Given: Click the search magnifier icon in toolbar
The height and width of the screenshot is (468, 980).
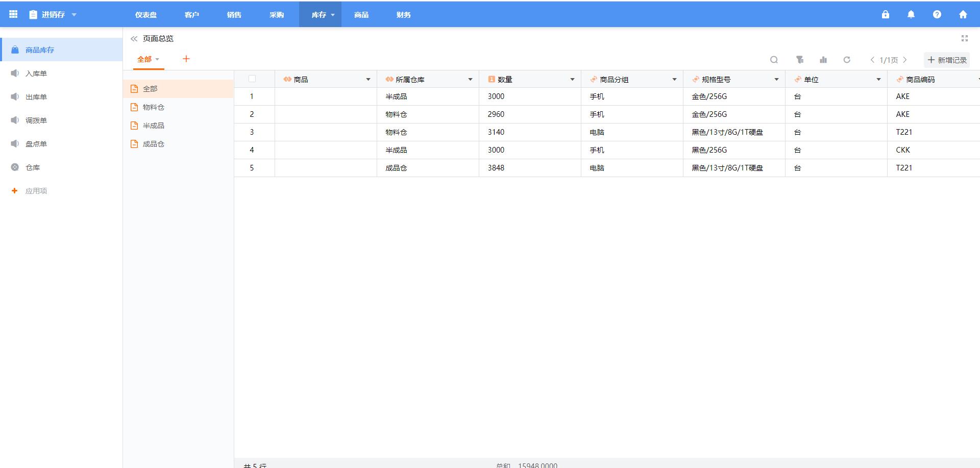Looking at the screenshot, I should [774, 60].
